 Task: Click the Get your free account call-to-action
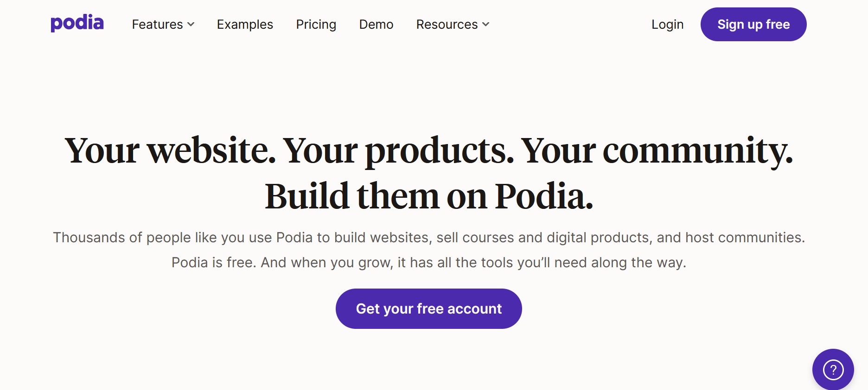point(428,308)
